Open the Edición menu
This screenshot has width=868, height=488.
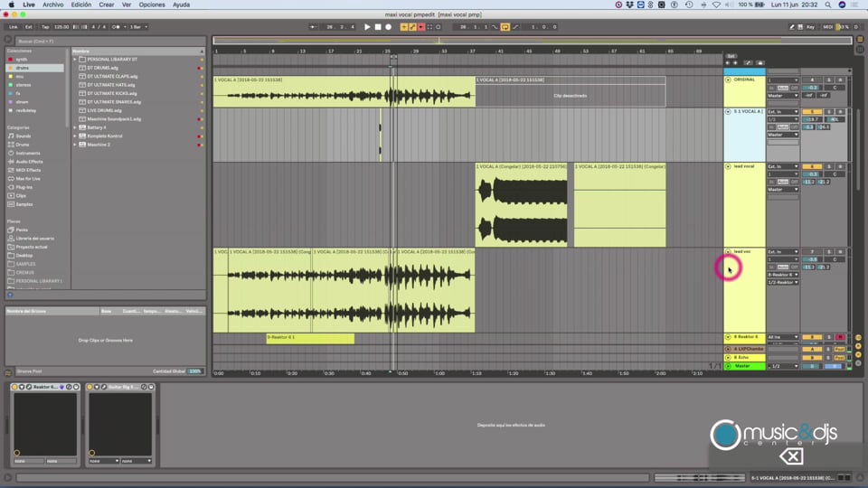(80, 5)
